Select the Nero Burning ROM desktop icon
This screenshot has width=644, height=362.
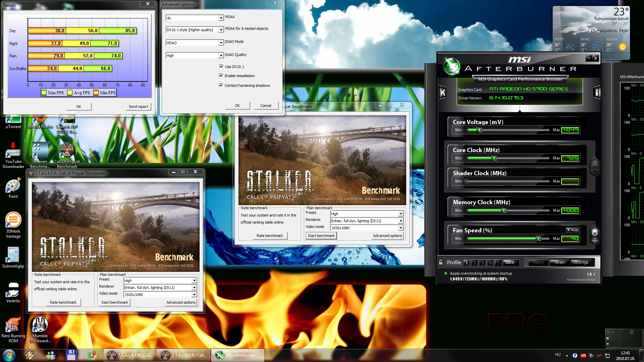click(13, 330)
